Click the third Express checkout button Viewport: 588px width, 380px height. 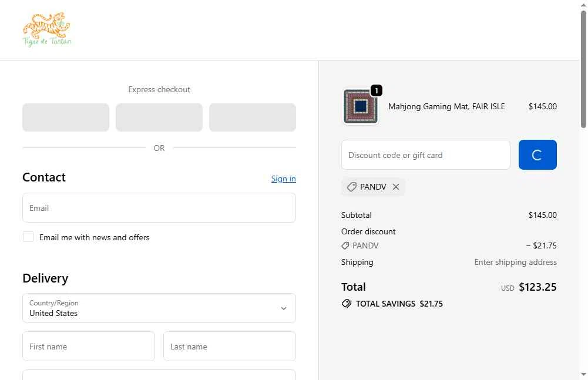click(253, 117)
